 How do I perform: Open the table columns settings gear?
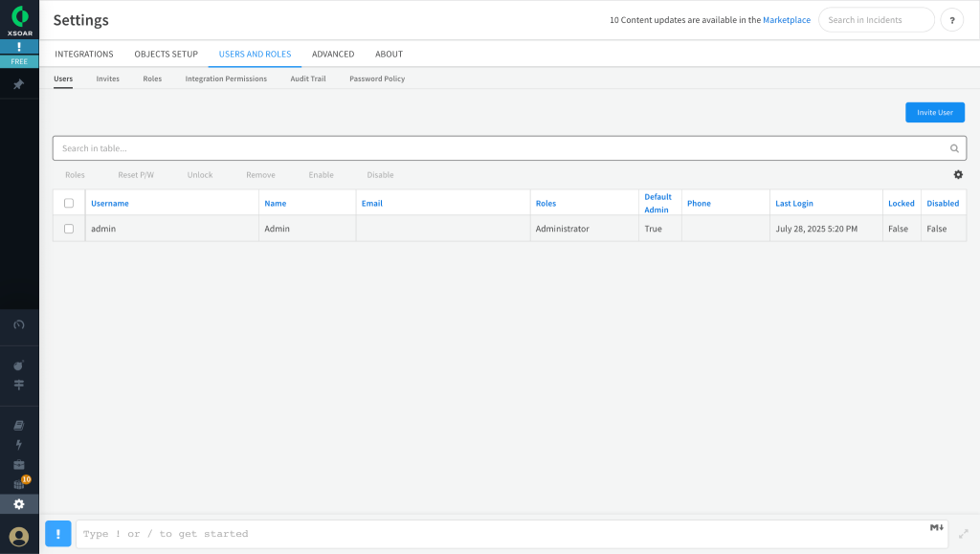[958, 175]
